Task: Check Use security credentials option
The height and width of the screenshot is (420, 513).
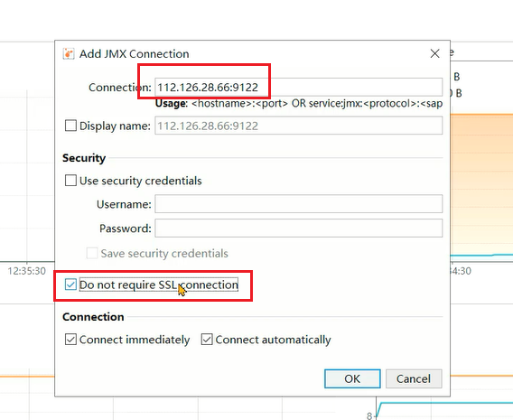Action: coord(70,181)
